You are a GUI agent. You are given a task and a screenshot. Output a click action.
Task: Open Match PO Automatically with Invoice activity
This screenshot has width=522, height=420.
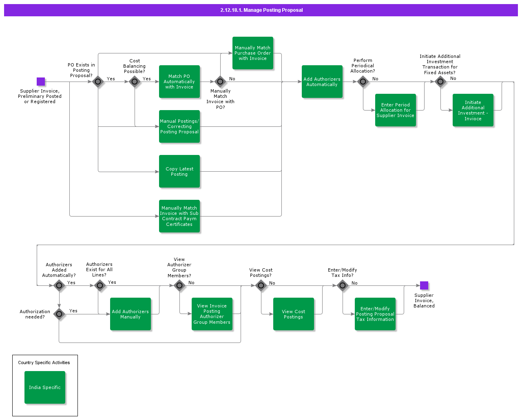(179, 82)
